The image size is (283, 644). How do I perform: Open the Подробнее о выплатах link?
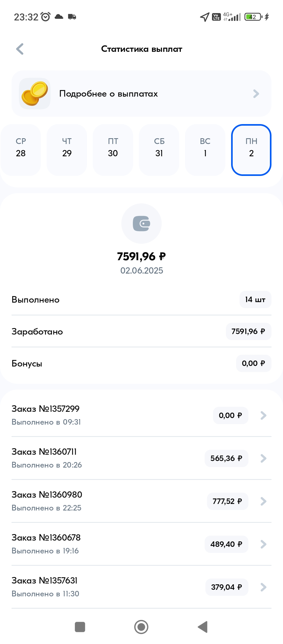point(108,94)
